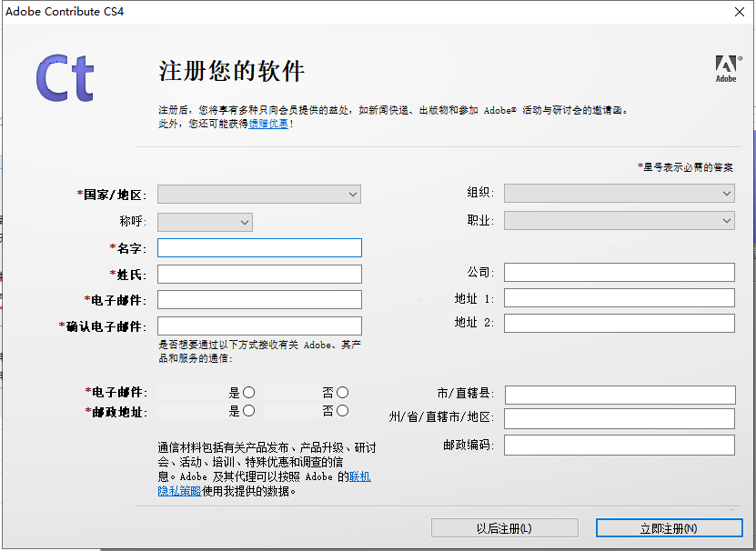Select 否 for 邮政地址 communication

click(342, 411)
